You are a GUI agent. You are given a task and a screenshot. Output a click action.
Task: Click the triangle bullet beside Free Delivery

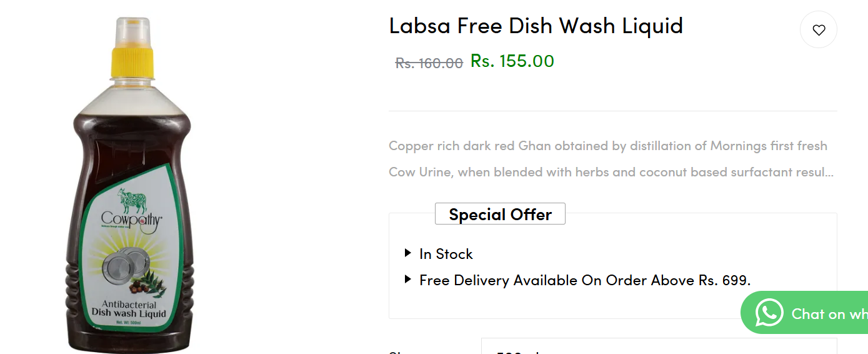pyautogui.click(x=408, y=280)
